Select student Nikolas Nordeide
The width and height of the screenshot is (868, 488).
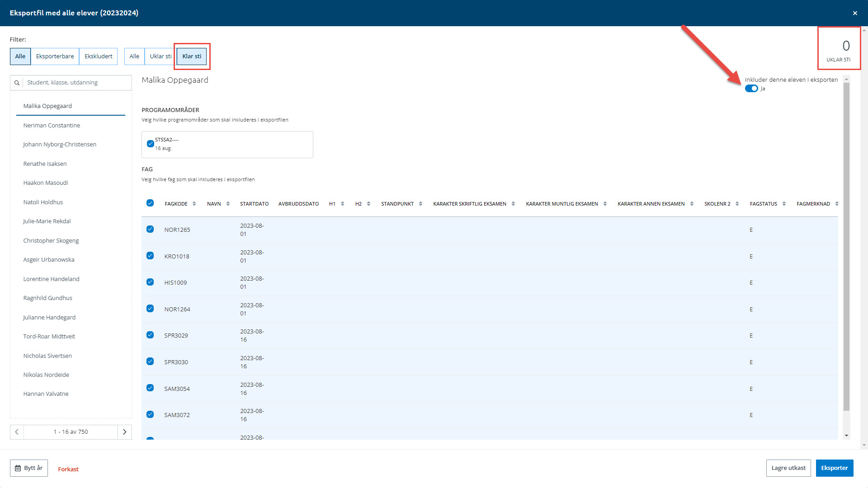point(71,375)
